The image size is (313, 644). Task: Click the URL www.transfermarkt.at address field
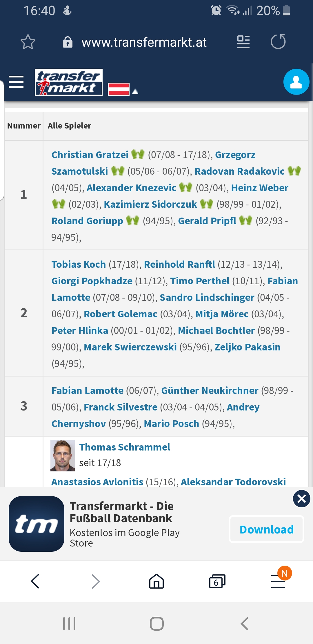click(144, 42)
